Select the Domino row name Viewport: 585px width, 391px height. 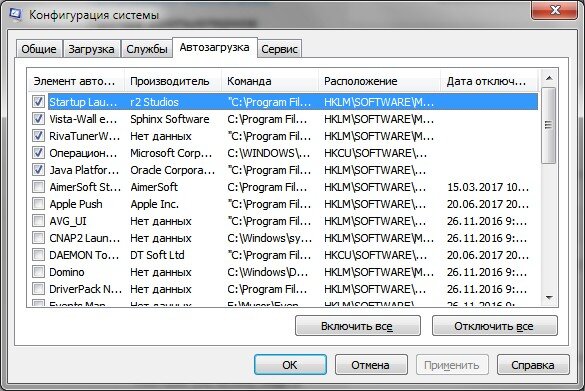pos(67,272)
